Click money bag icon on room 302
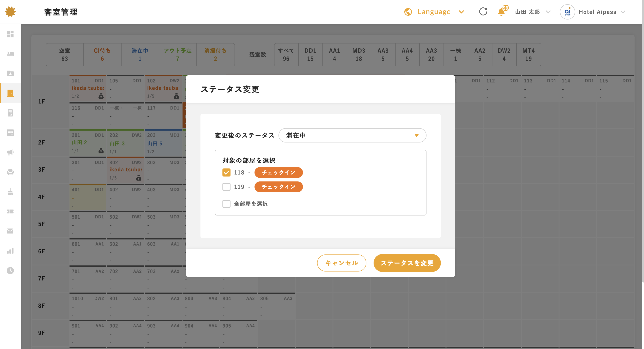The image size is (644, 349). tap(139, 178)
